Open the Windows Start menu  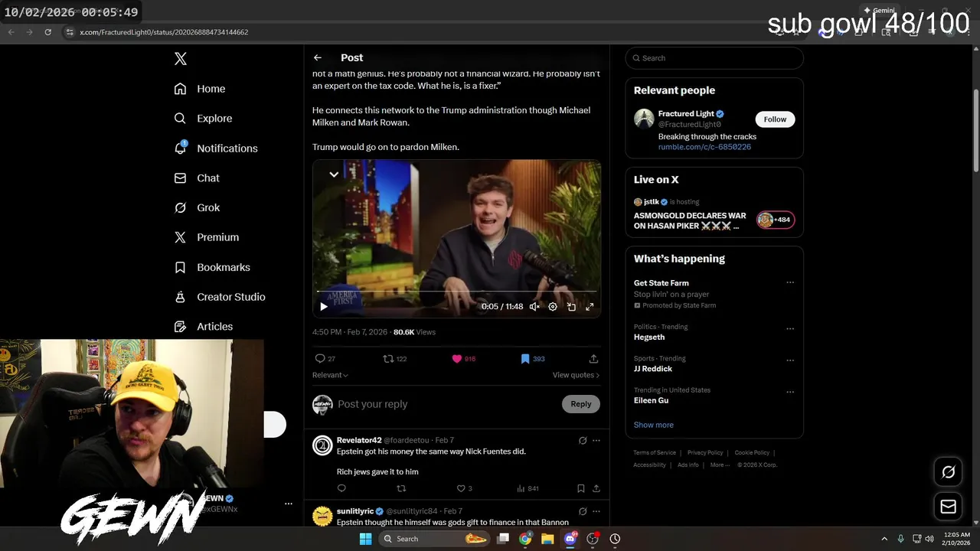(366, 539)
